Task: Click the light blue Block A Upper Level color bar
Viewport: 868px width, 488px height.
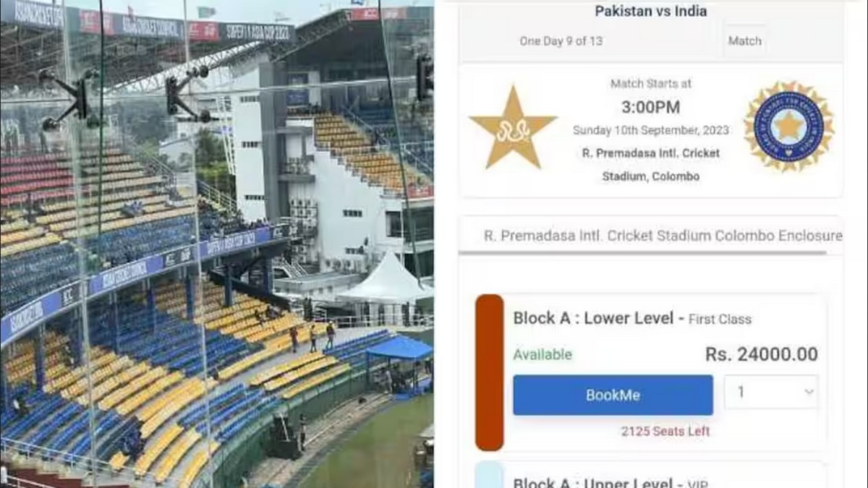Action: (489, 475)
